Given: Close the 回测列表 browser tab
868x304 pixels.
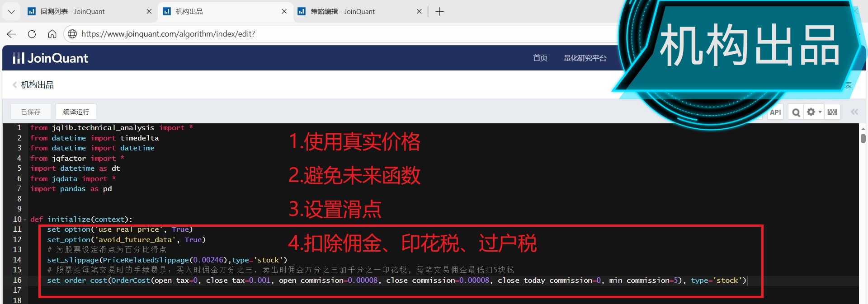Looking at the screenshot, I should 149,11.
